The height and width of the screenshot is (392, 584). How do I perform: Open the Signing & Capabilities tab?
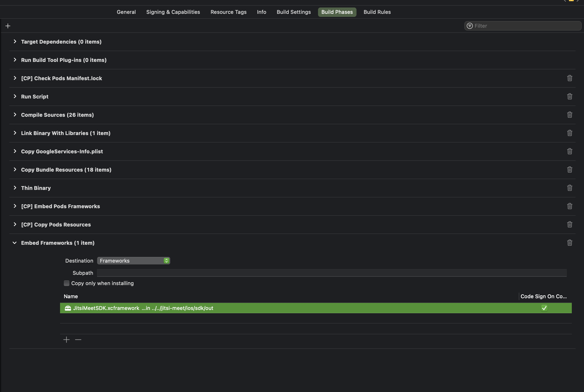(173, 12)
